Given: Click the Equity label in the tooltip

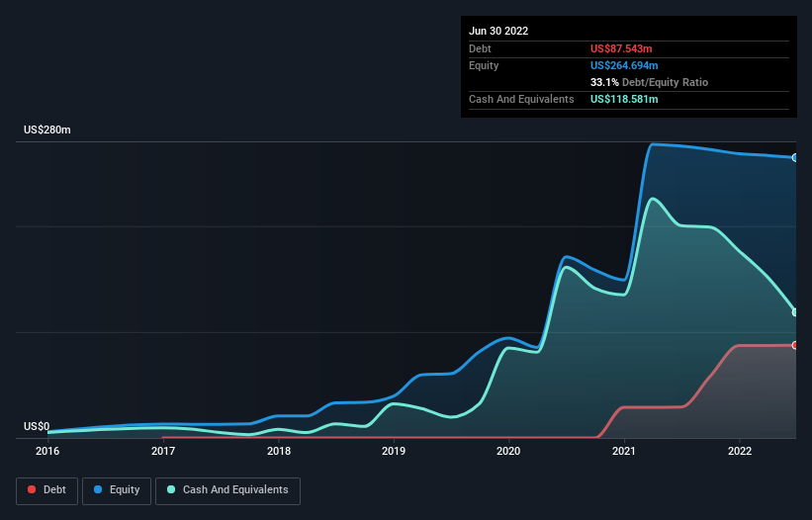Looking at the screenshot, I should tap(484, 65).
